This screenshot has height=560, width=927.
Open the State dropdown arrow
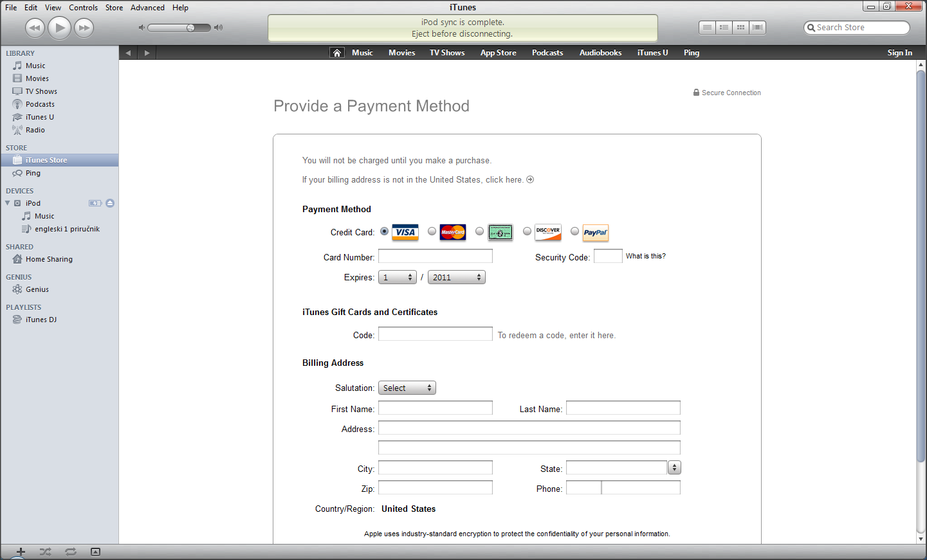click(x=674, y=467)
